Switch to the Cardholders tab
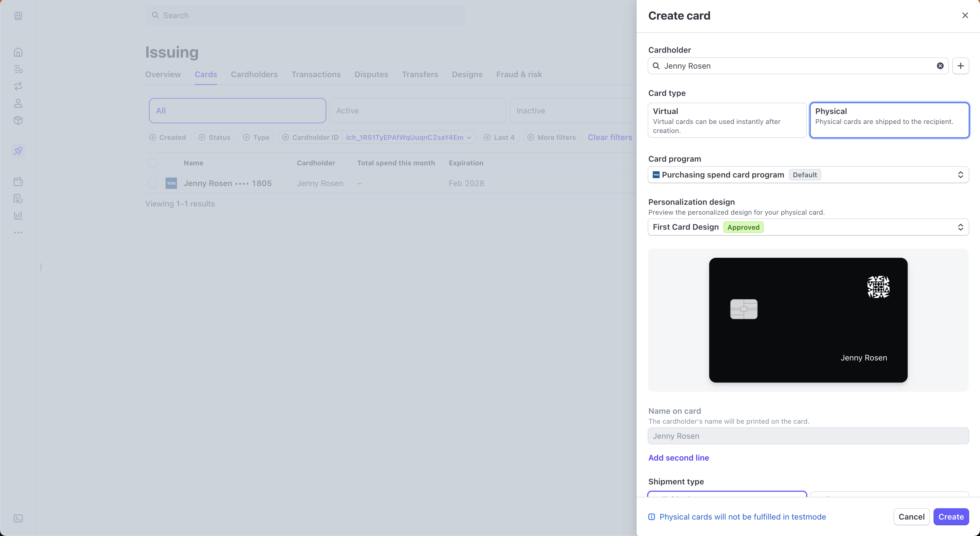Screen dimensions: 980x536 [254, 75]
